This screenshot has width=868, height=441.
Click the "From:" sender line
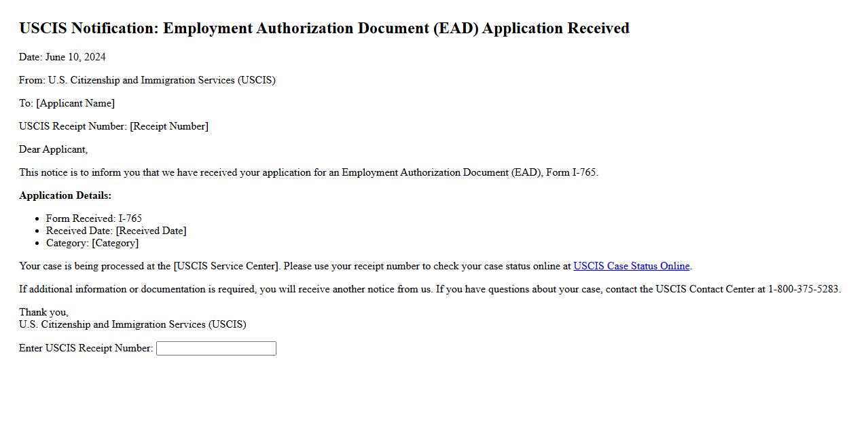(147, 80)
